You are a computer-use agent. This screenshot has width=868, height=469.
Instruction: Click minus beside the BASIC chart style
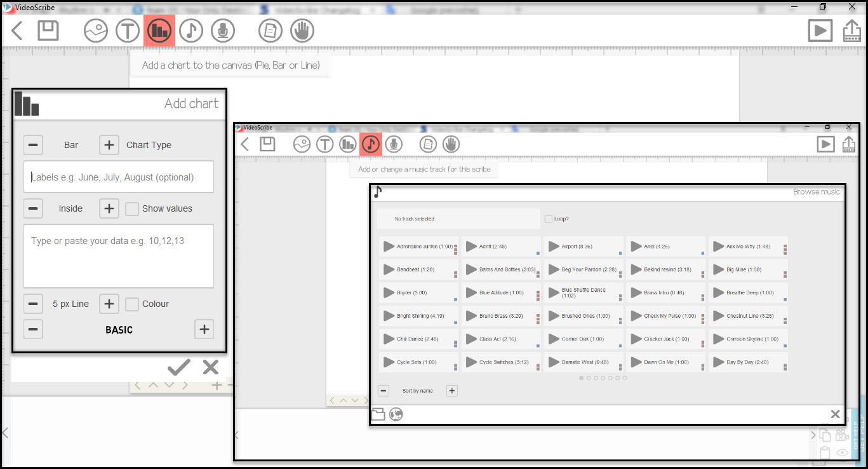(34, 329)
